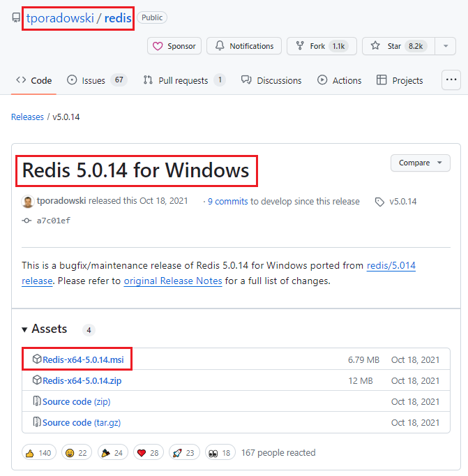Open the 9 commits link

point(228,201)
